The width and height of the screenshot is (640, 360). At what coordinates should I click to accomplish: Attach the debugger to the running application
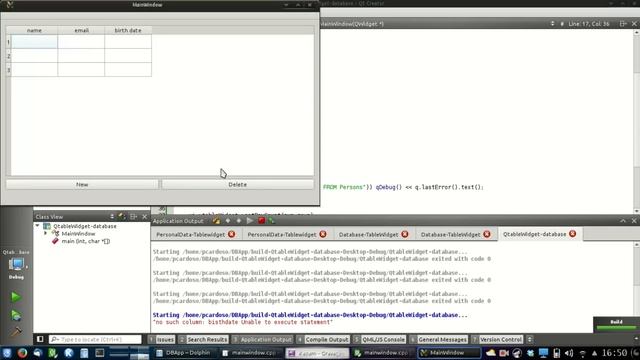[x=271, y=221]
